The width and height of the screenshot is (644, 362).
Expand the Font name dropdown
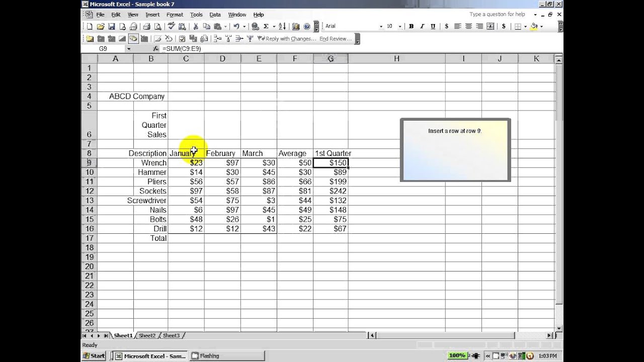pyautogui.click(x=381, y=27)
